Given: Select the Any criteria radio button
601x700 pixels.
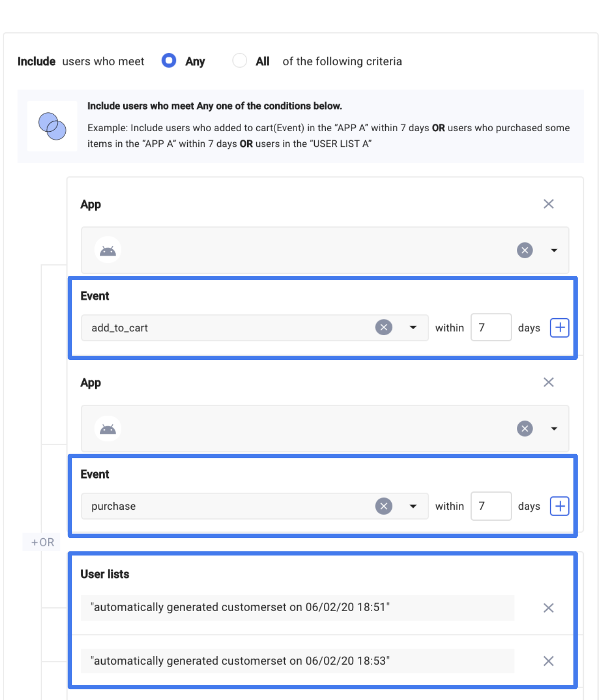Looking at the screenshot, I should [x=169, y=61].
